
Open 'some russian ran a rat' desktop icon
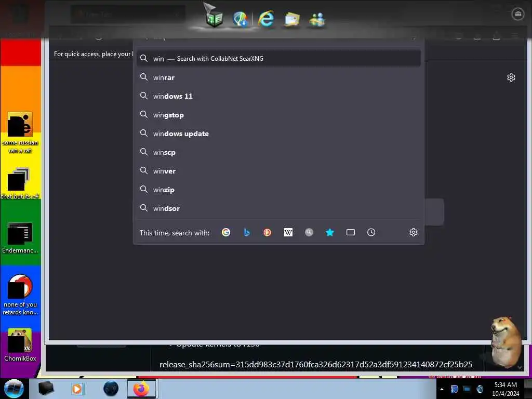(20, 132)
